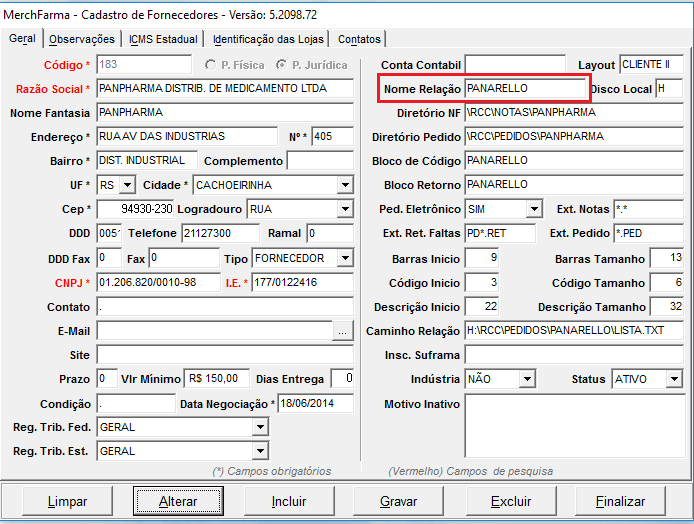The height and width of the screenshot is (524, 694).
Task: Click the Alterar button
Action: click(178, 501)
